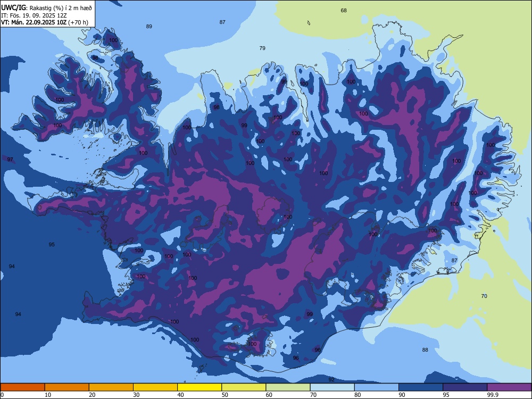Pick the 60–70 pale green legend swatch
The image size is (532, 399).
288,387
